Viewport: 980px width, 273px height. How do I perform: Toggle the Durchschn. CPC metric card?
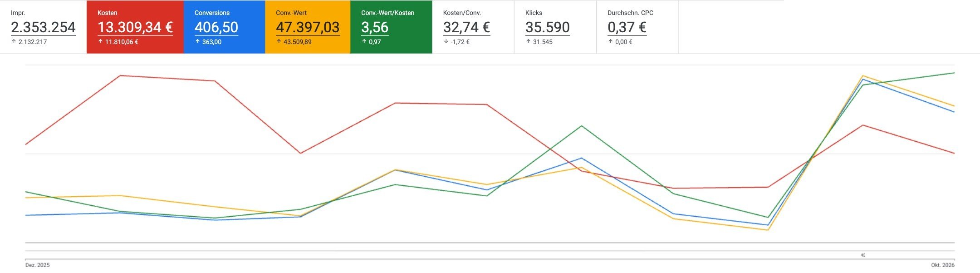click(637, 27)
